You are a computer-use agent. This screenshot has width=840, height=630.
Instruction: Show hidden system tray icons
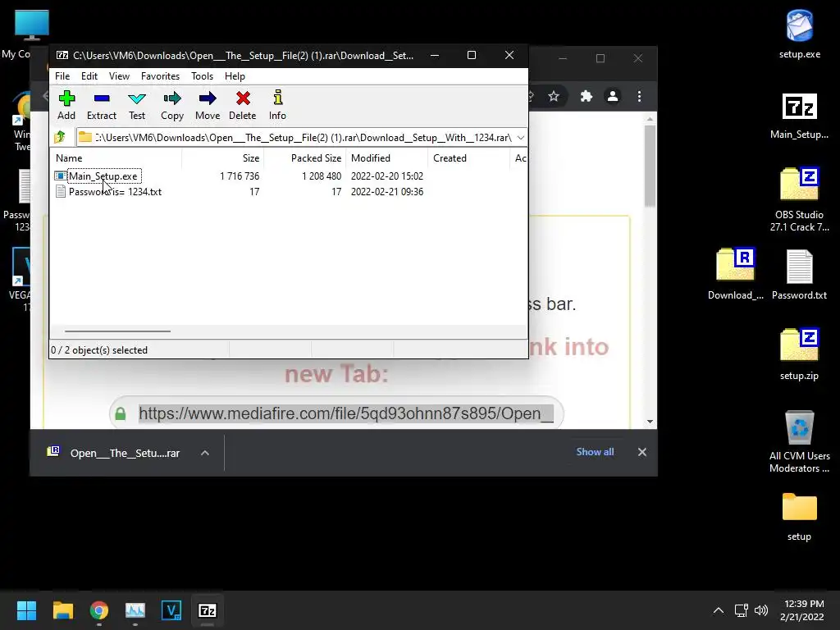719,610
